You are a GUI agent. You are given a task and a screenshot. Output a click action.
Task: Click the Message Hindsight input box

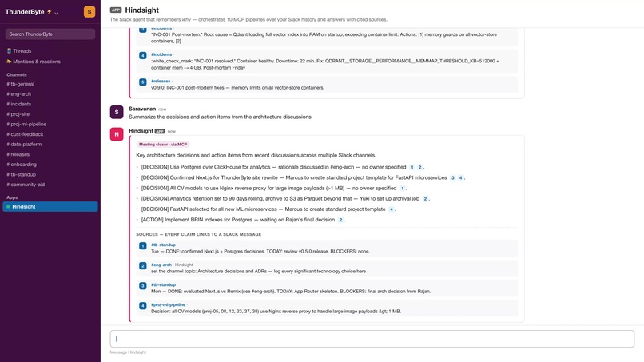tap(372, 339)
